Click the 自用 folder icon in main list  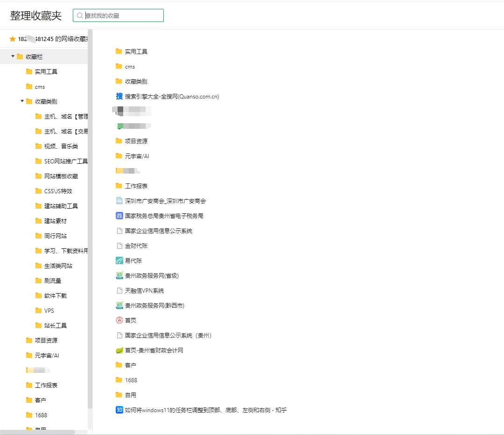point(119,394)
